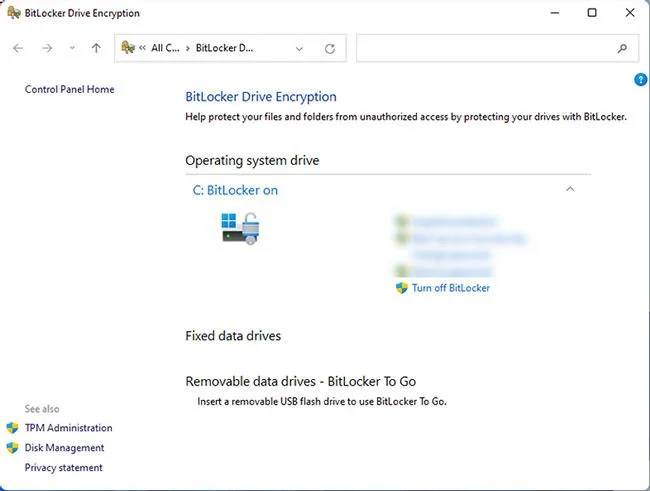The height and width of the screenshot is (491, 650).
Task: Click inside the search box
Action: [485, 49]
